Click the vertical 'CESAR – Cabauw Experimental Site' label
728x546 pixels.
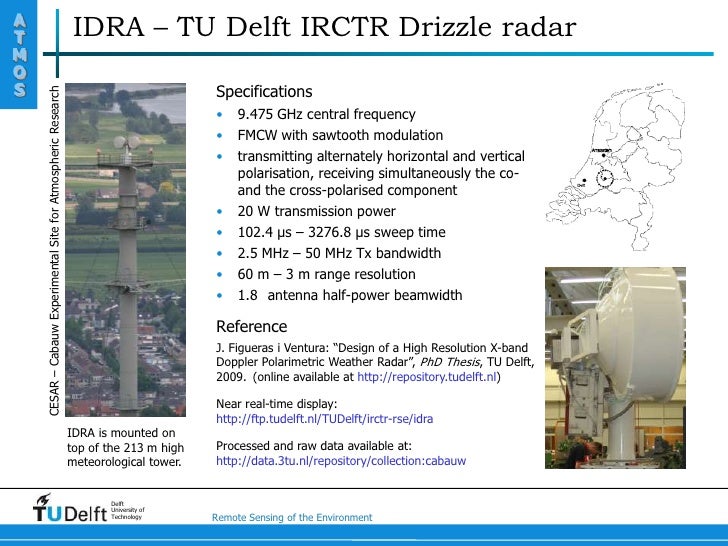tap(54, 250)
